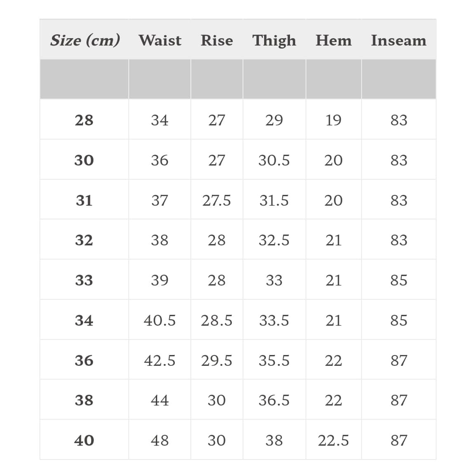Screen dimensions: 464x476
Task: Select the size 32 row label
Action: tap(84, 240)
